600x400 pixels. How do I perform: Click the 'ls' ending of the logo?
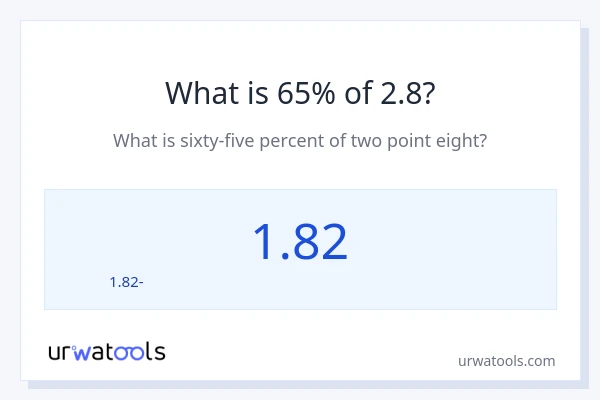156,352
